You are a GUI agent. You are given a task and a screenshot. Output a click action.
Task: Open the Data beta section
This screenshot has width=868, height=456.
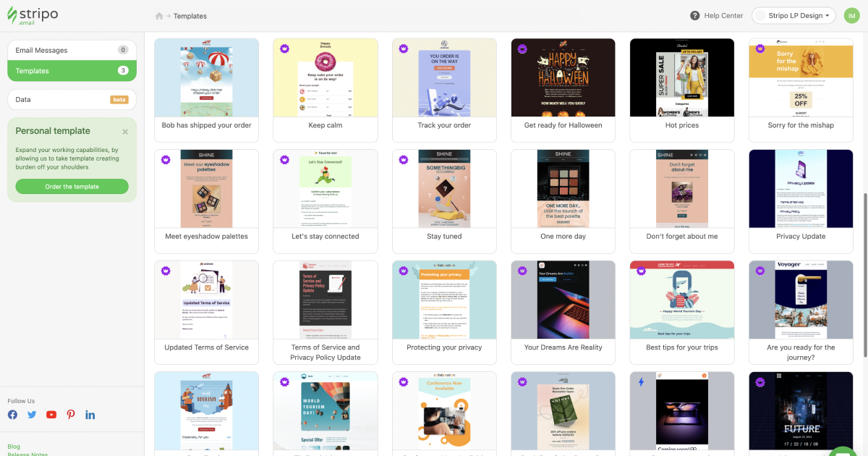click(x=72, y=99)
